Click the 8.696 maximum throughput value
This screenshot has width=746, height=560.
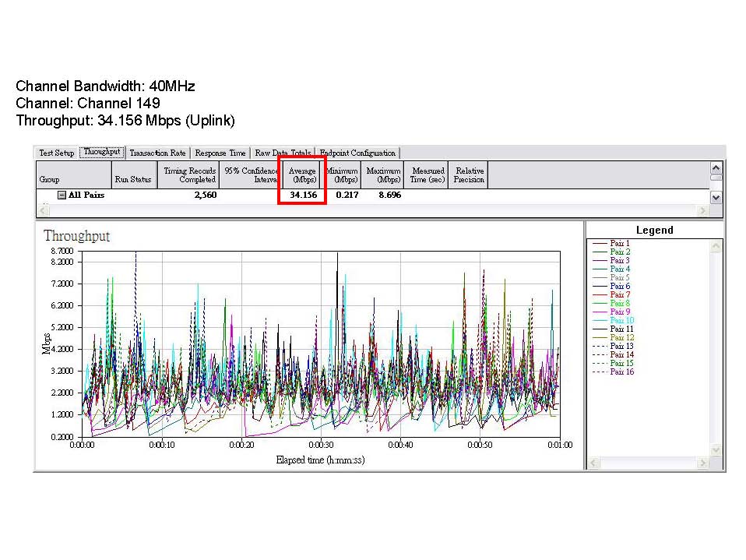coord(390,195)
